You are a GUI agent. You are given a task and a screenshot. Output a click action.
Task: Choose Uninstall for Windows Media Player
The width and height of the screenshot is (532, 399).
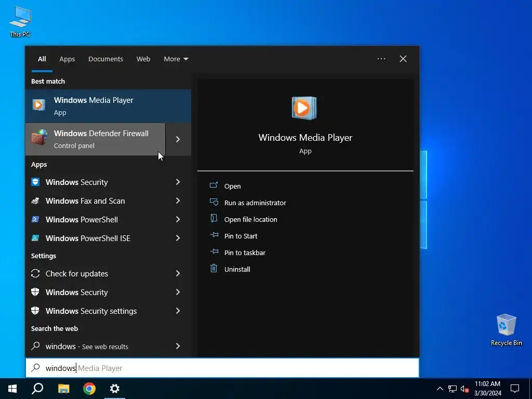coord(237,269)
